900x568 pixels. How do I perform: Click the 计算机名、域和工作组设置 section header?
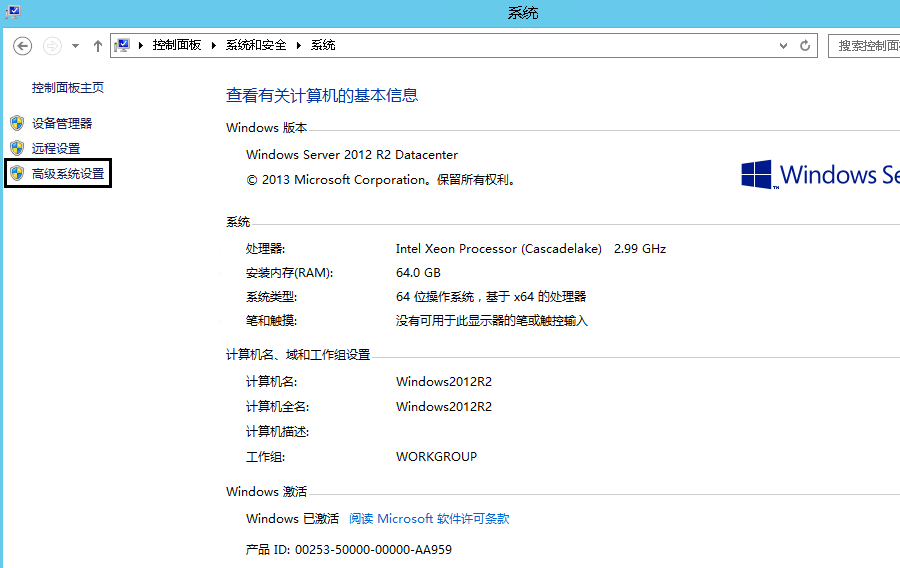tap(298, 355)
